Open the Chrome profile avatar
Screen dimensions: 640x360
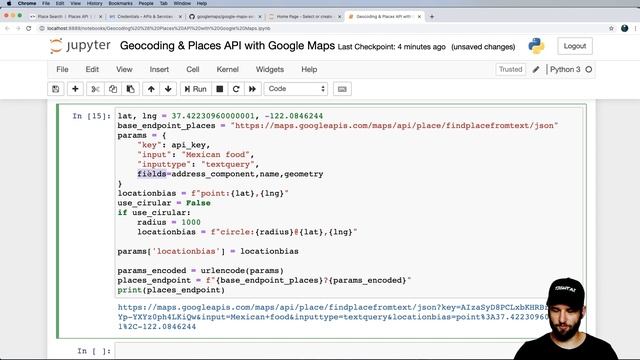624,28
